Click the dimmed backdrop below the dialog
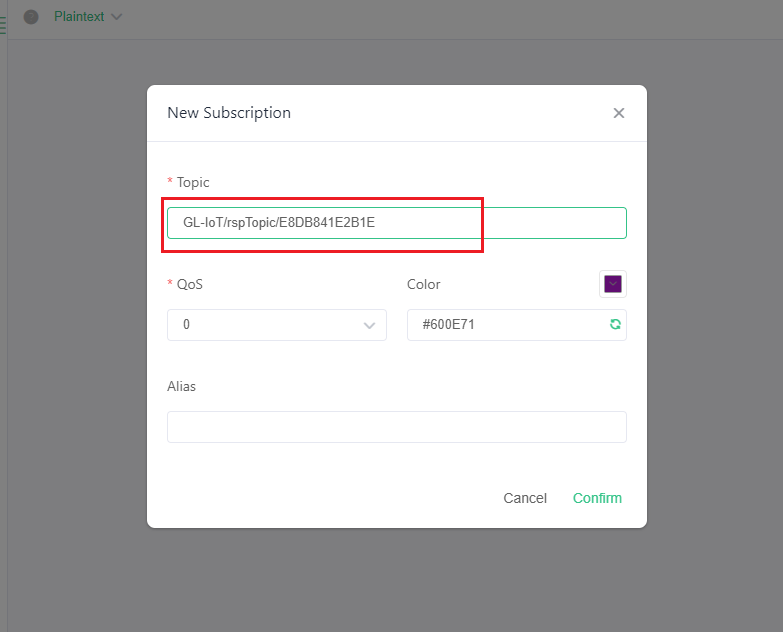 396,579
